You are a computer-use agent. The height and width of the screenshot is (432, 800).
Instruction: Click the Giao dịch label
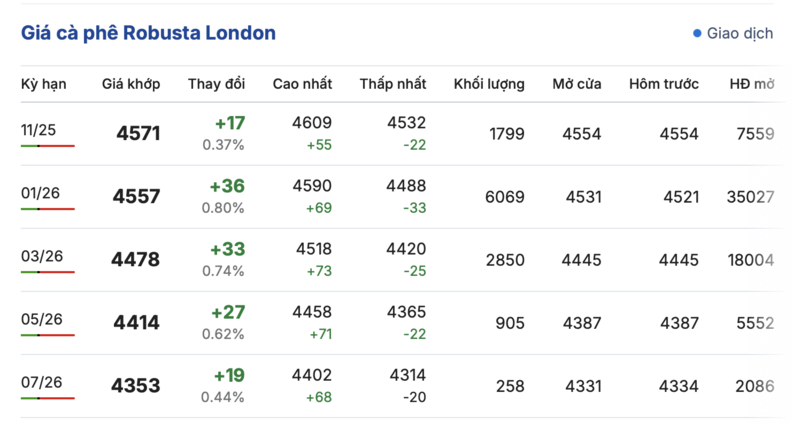coord(740,33)
